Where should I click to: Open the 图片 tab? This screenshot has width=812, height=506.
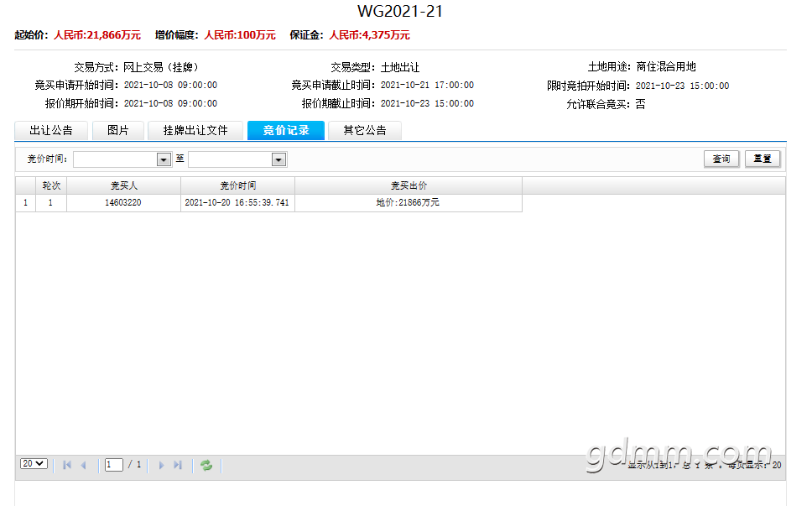click(118, 131)
